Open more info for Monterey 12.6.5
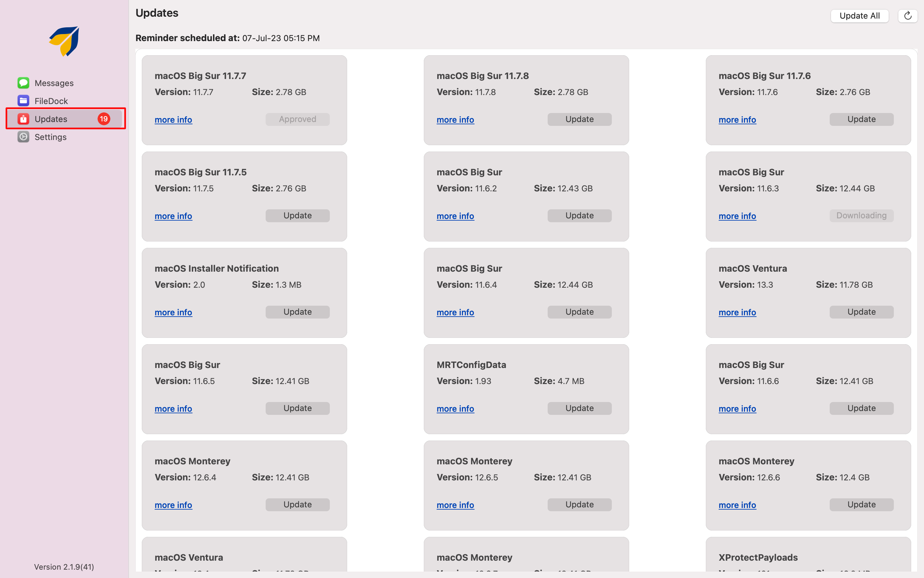Screen dimensions: 924x578 [x=455, y=505]
